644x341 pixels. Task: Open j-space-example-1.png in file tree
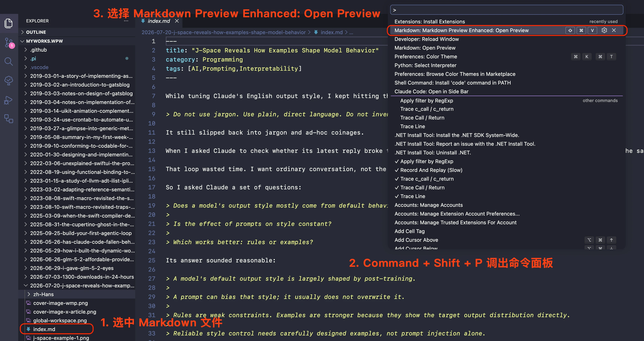pos(77,338)
